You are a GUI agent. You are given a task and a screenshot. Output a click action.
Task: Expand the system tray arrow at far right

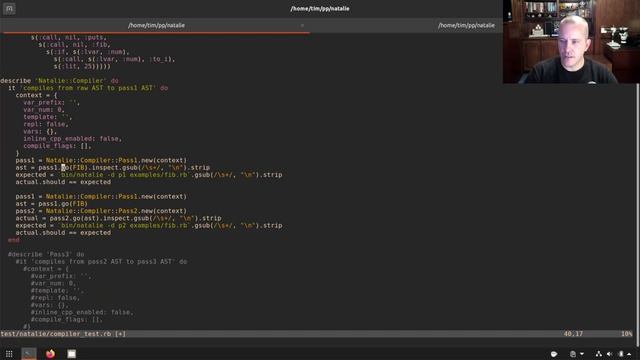tap(629, 354)
